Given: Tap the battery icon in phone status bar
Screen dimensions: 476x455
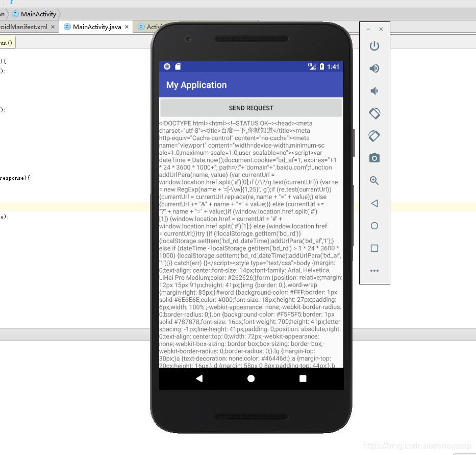Looking at the screenshot, I should (x=322, y=66).
